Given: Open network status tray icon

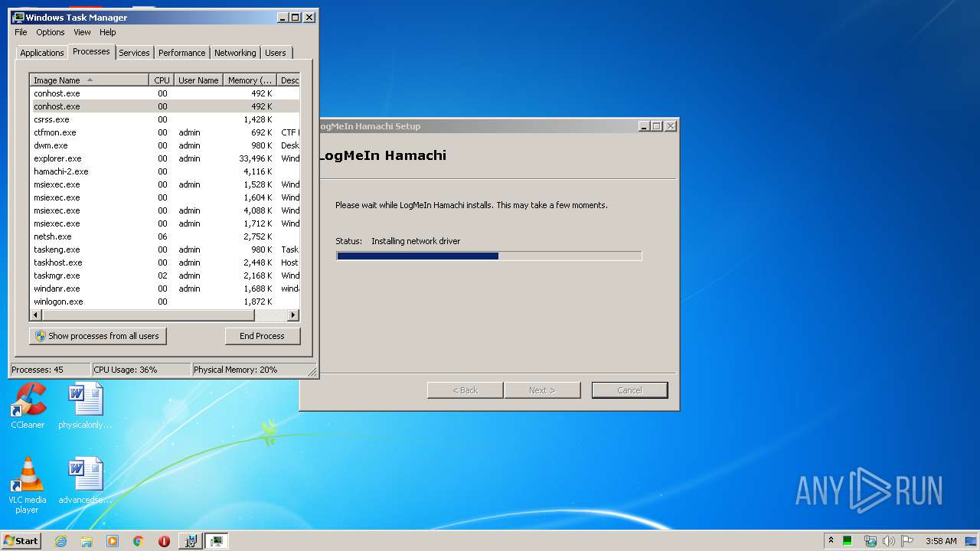Looking at the screenshot, I should pyautogui.click(x=870, y=541).
